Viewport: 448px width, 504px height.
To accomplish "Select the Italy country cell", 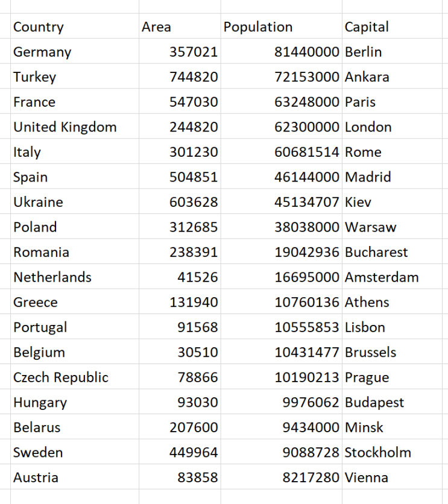I will (27, 153).
